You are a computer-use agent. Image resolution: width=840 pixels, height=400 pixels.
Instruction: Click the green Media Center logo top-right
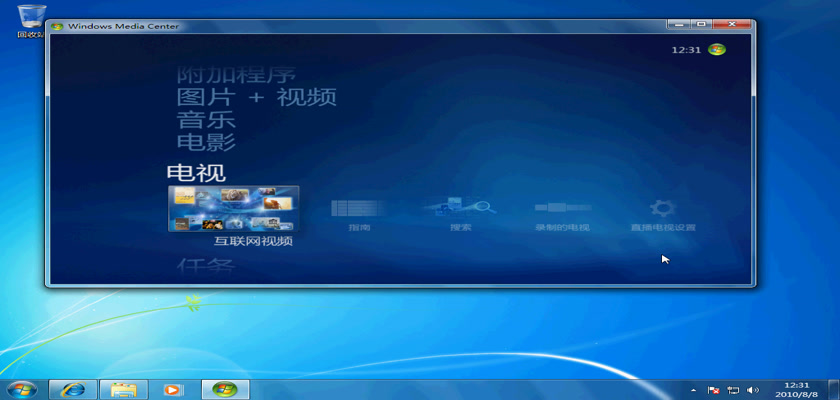pyautogui.click(x=716, y=49)
